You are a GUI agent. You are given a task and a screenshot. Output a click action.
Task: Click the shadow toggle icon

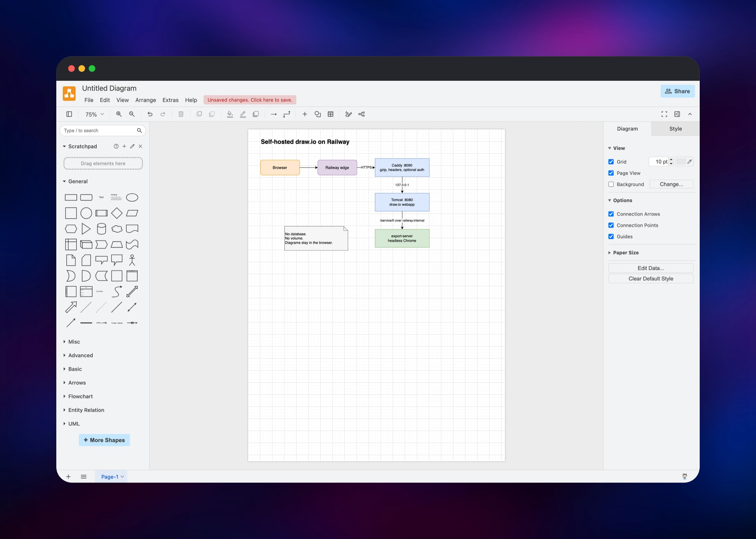256,114
